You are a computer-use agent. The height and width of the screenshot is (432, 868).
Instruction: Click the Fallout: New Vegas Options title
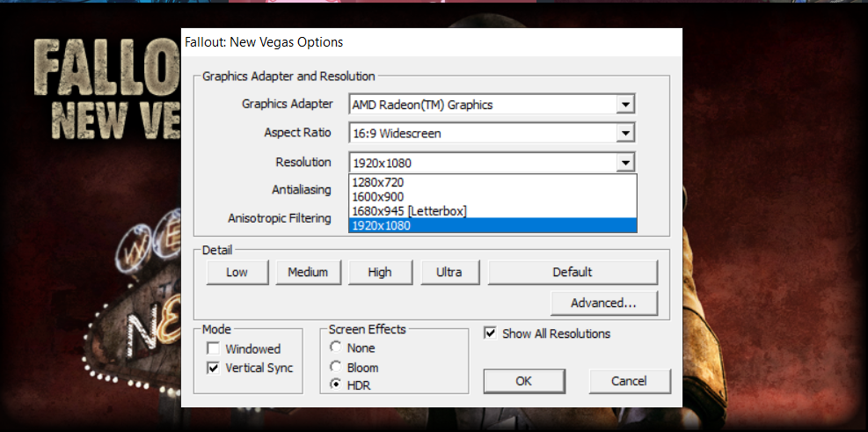pyautogui.click(x=264, y=42)
